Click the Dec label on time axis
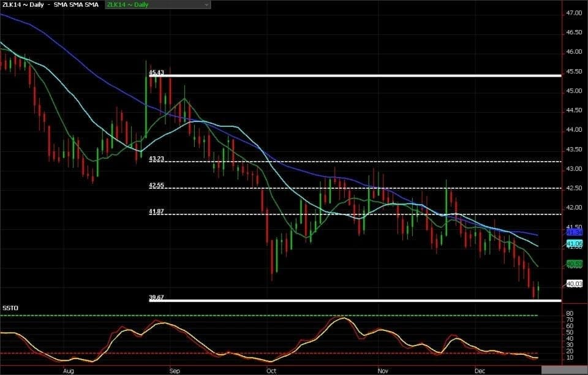 (x=481, y=371)
